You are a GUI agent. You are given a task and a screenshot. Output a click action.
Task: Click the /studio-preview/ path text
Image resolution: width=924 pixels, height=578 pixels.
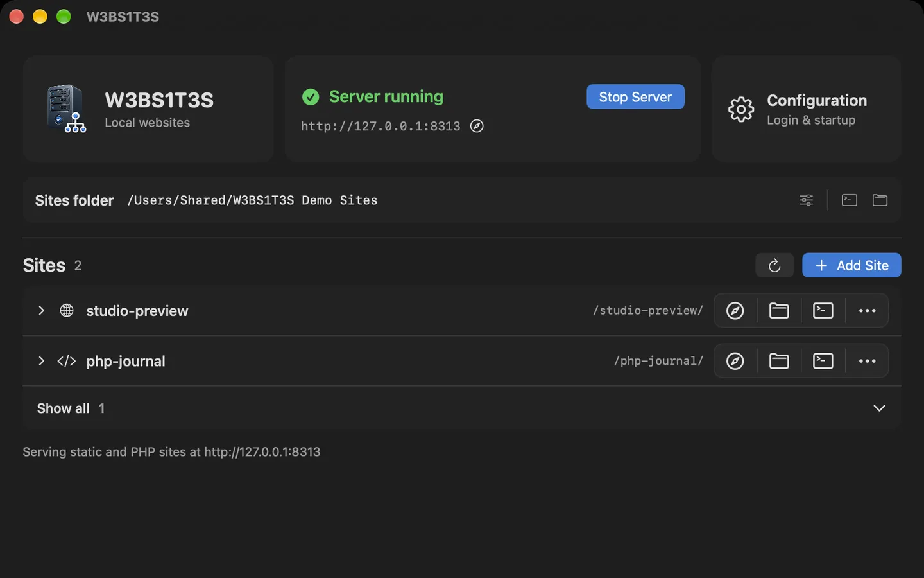point(648,310)
